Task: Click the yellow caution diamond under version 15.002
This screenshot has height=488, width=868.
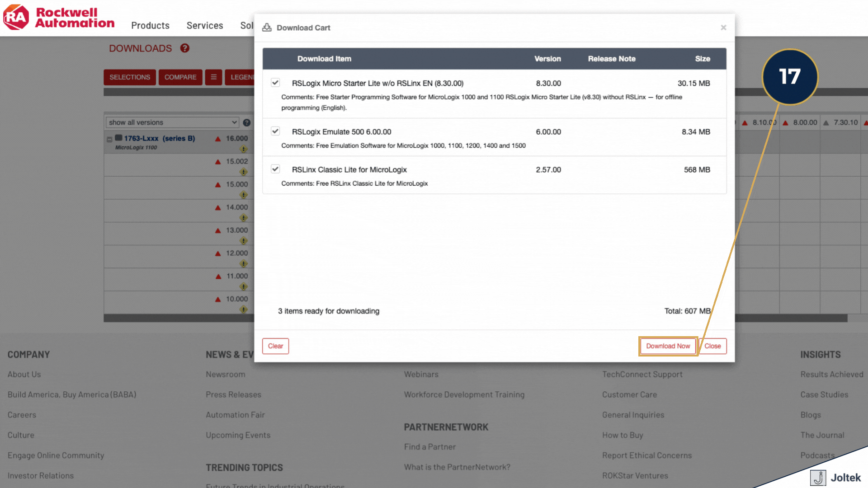Action: [x=244, y=171]
